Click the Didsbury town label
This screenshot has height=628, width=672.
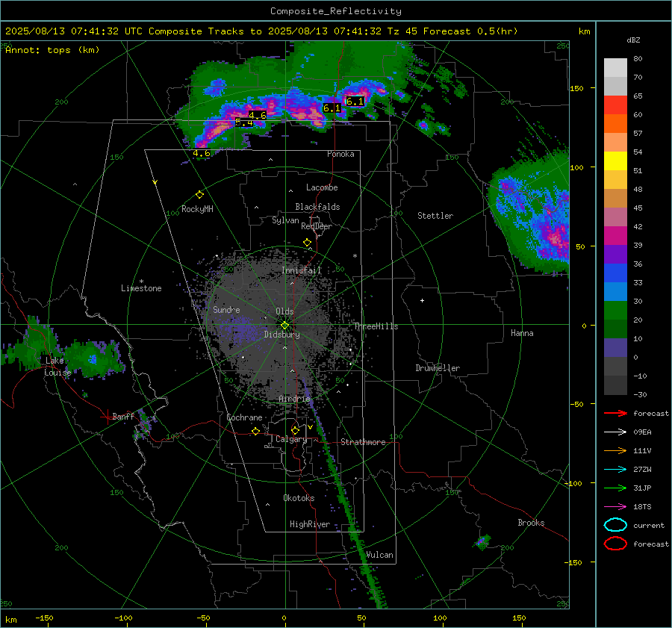pos(281,335)
